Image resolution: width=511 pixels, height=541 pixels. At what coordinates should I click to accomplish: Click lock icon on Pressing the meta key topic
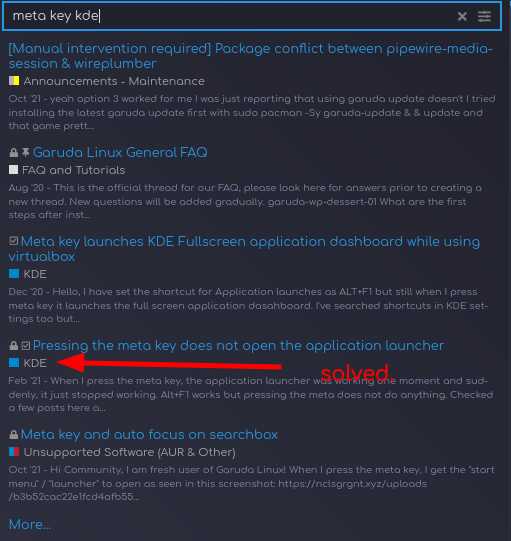click(x=13, y=345)
